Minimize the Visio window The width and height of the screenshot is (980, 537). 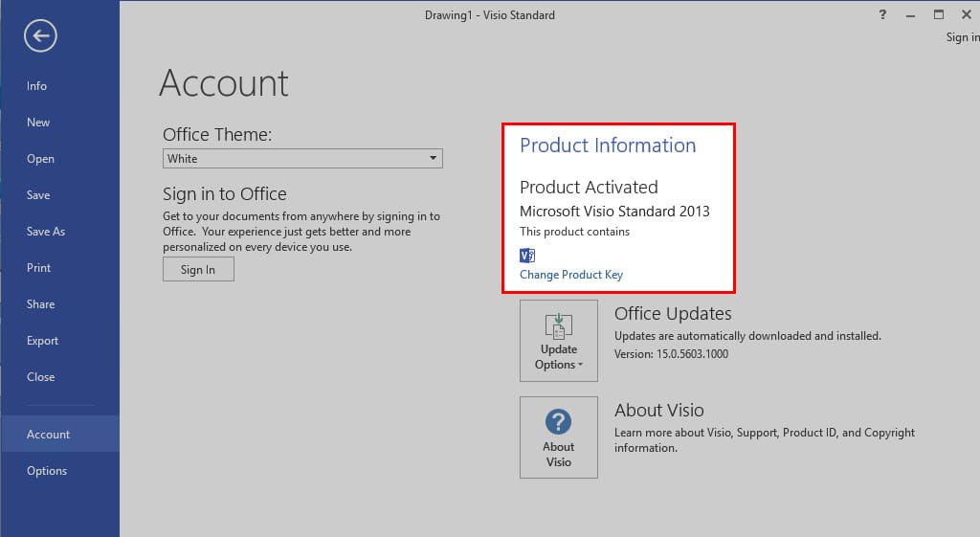coord(911,15)
